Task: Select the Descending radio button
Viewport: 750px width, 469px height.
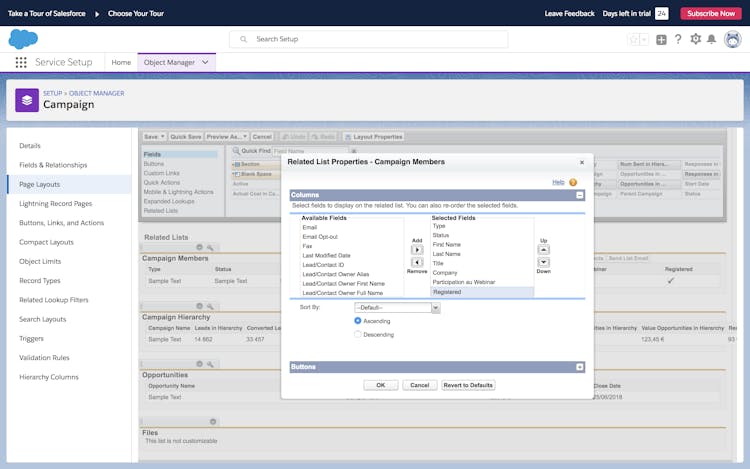Action: (x=358, y=334)
